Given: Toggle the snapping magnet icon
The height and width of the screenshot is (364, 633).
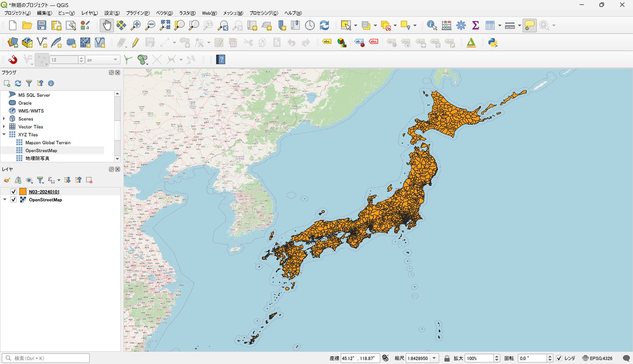Looking at the screenshot, I should point(13,59).
